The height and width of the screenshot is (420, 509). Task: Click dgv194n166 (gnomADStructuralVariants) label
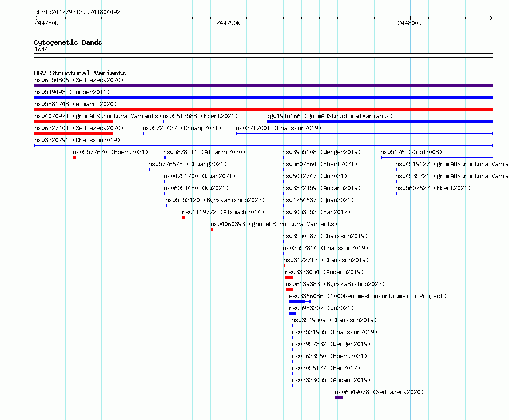(329, 116)
